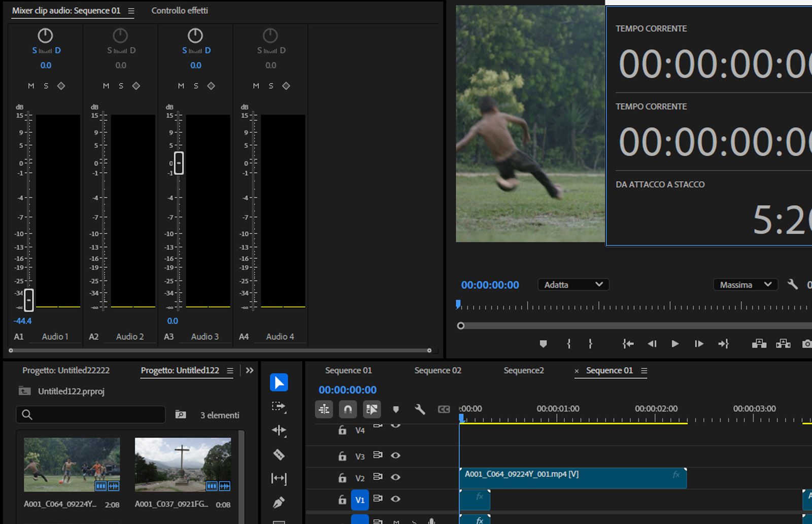Viewport: 812px width, 524px height.
Task: Hide the V2 track output
Action: pos(395,477)
